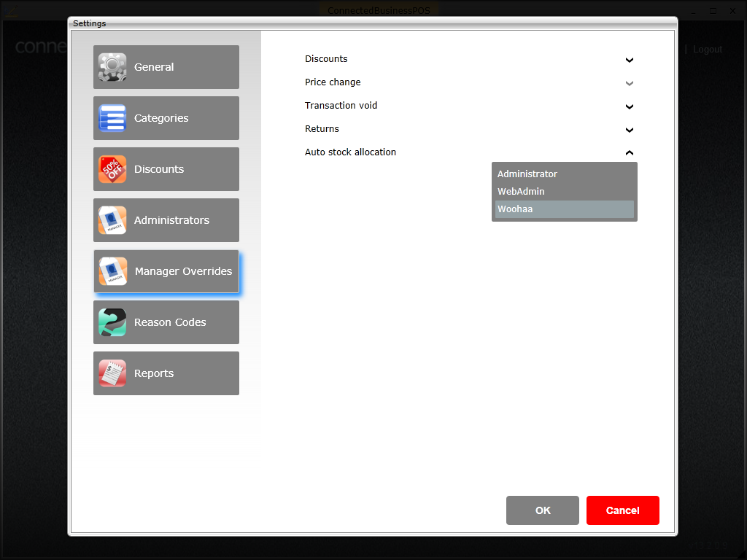Screen dimensions: 747x560
Task: Expand the Price change dropdown chevron
Action: [x=630, y=83]
